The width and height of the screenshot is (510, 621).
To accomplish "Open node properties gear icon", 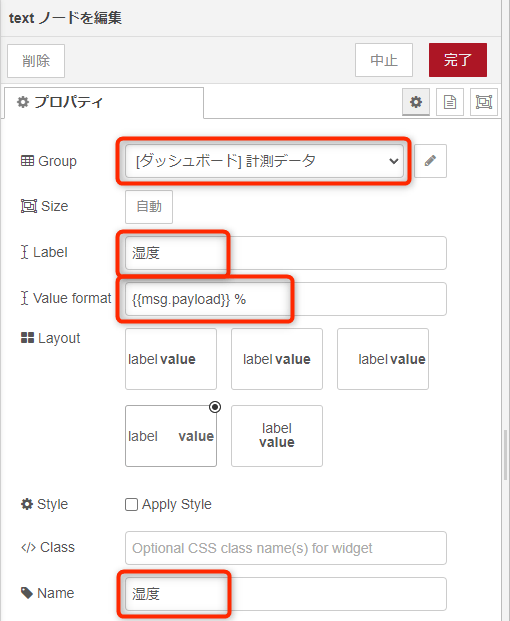I will pos(416,102).
